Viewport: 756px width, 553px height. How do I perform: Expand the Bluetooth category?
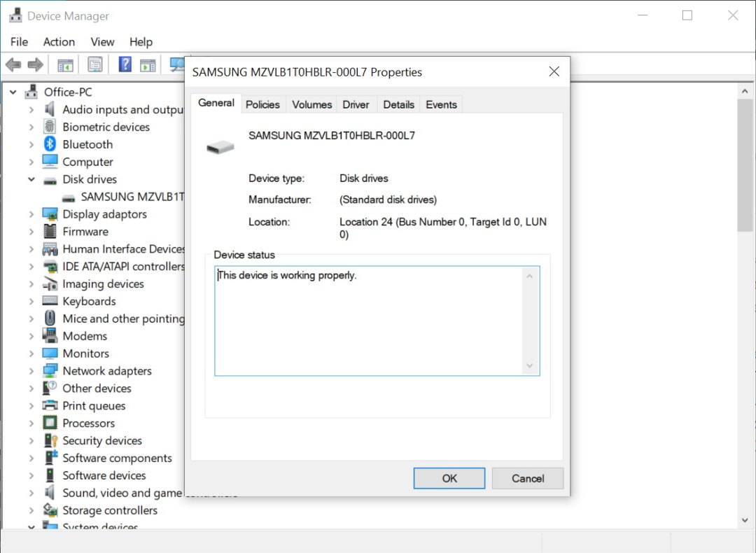click(x=31, y=145)
